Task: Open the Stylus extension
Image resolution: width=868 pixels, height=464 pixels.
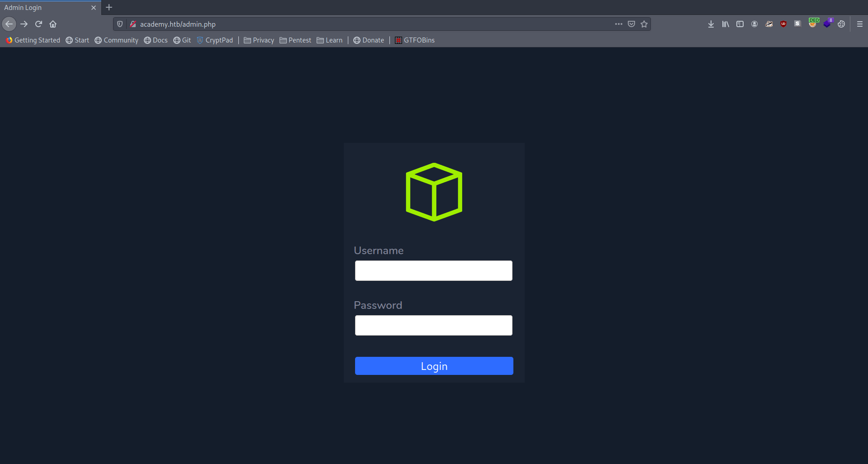Action: coord(797,24)
